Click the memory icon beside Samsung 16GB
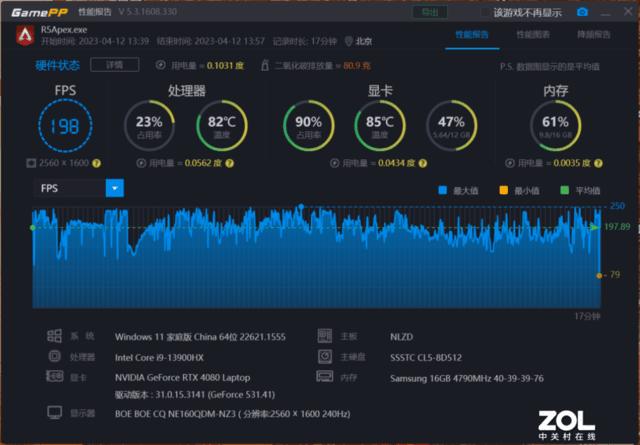This screenshot has height=445, width=640. pos(325,376)
